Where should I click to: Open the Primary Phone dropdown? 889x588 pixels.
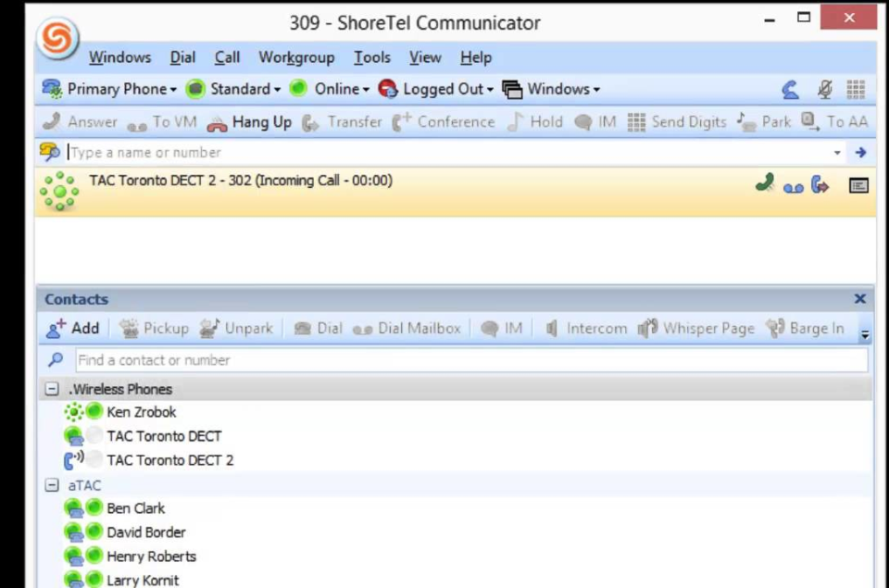109,89
